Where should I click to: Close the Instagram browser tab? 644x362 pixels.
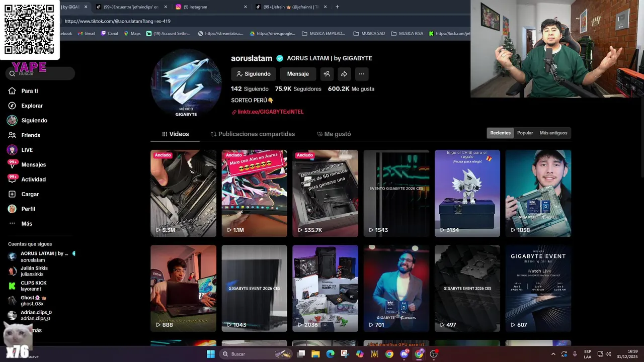click(246, 7)
